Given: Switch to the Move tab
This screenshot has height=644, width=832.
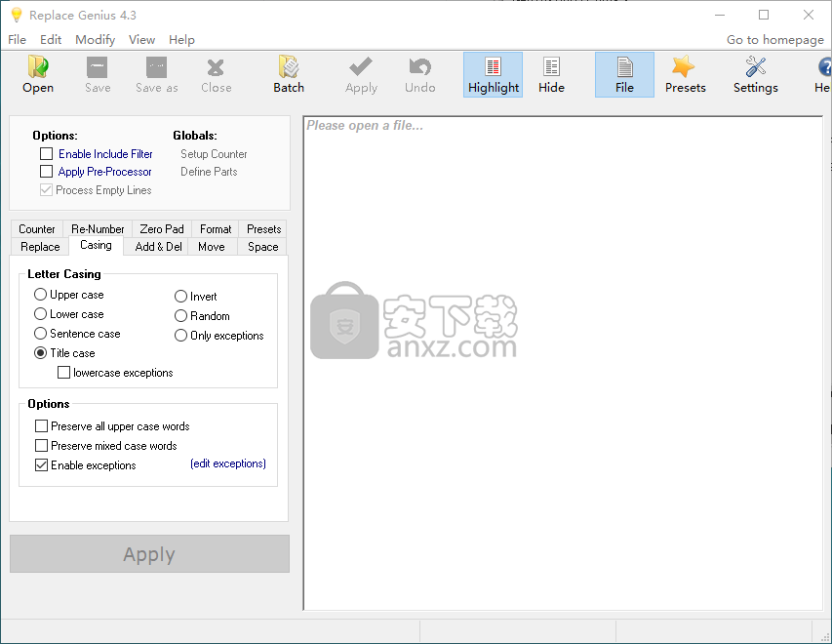Looking at the screenshot, I should (212, 247).
